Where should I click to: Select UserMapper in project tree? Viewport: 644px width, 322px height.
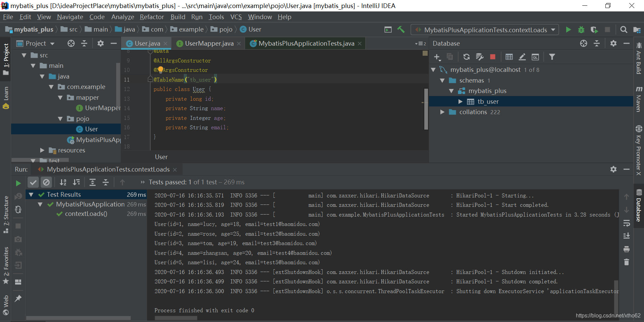(x=102, y=108)
